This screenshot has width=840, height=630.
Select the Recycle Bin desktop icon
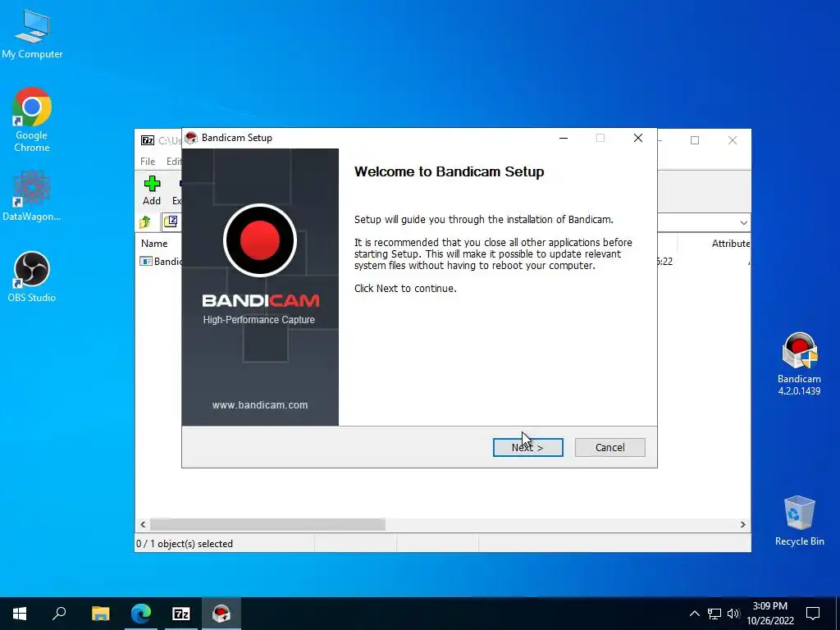(799, 521)
